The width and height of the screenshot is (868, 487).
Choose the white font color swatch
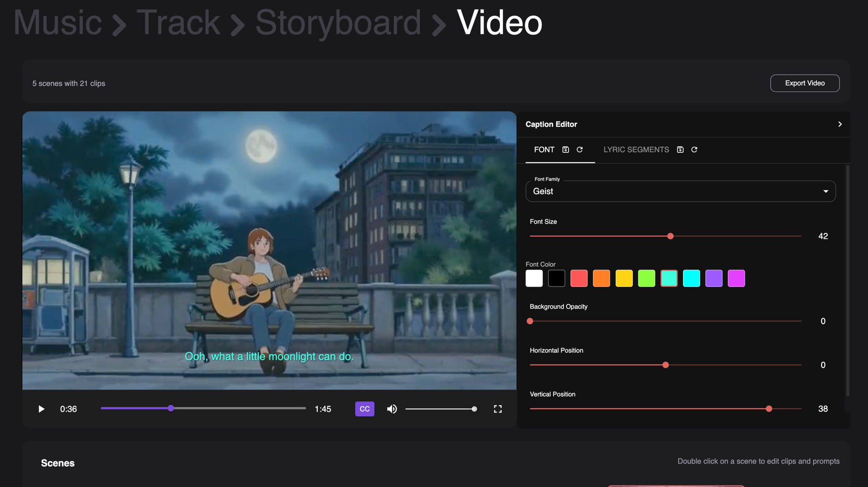tap(534, 278)
